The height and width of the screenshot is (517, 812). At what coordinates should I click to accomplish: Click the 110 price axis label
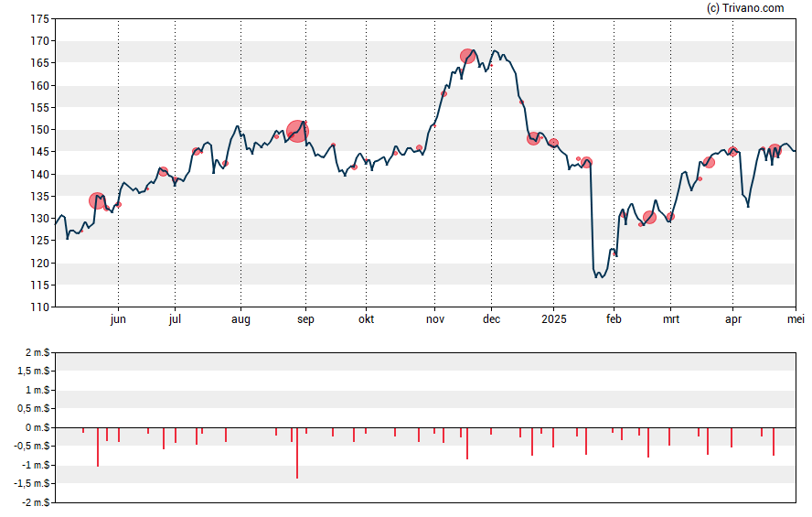[40, 307]
